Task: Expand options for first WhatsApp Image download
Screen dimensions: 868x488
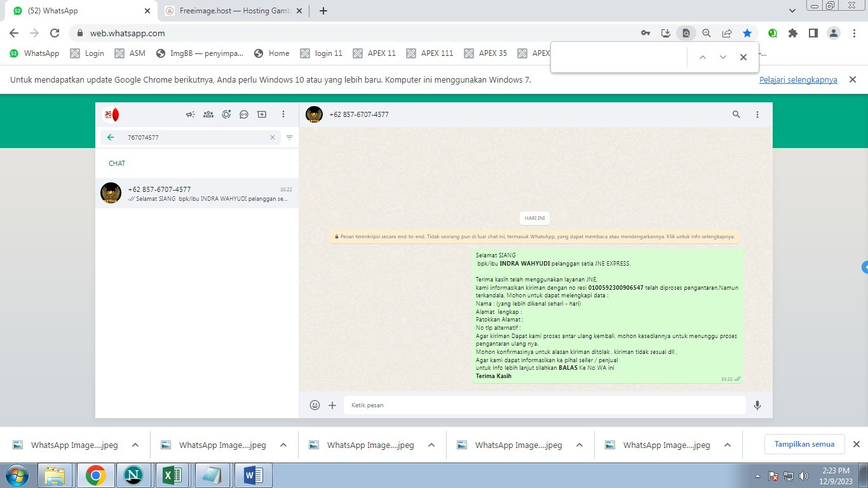Action: click(135, 445)
